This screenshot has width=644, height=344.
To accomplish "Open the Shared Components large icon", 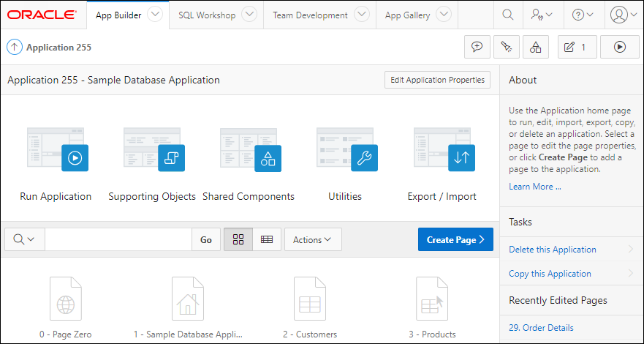I will click(x=251, y=149).
